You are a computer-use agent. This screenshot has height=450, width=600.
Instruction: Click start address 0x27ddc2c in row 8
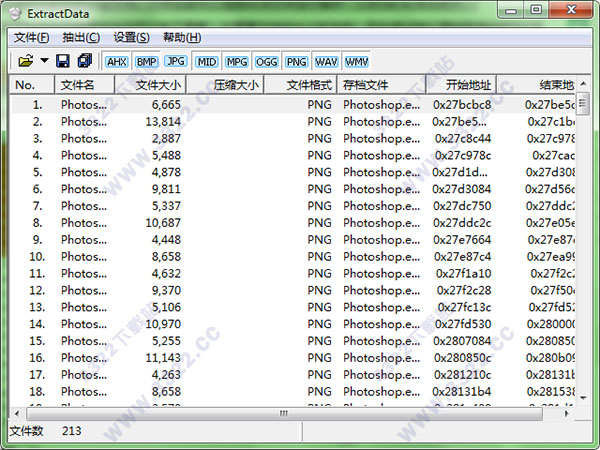point(462,223)
